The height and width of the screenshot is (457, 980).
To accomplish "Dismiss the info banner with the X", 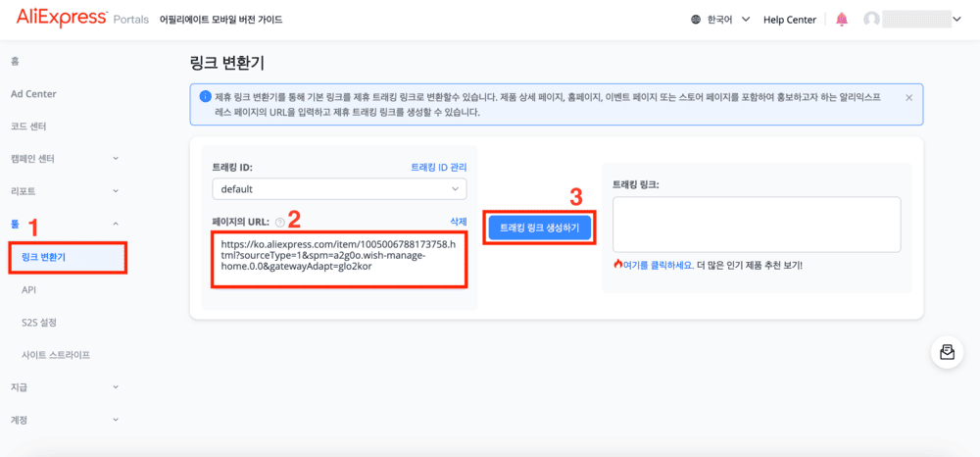I will tap(908, 97).
